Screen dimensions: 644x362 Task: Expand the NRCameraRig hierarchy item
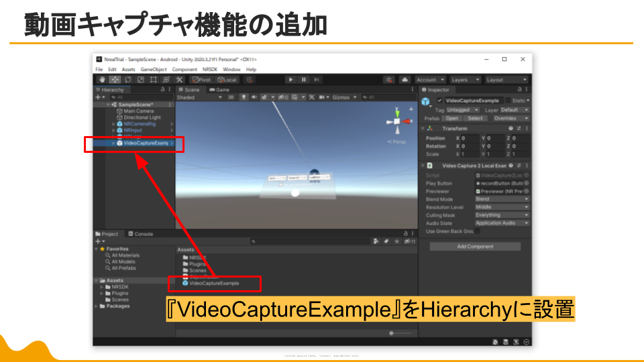[x=113, y=124]
